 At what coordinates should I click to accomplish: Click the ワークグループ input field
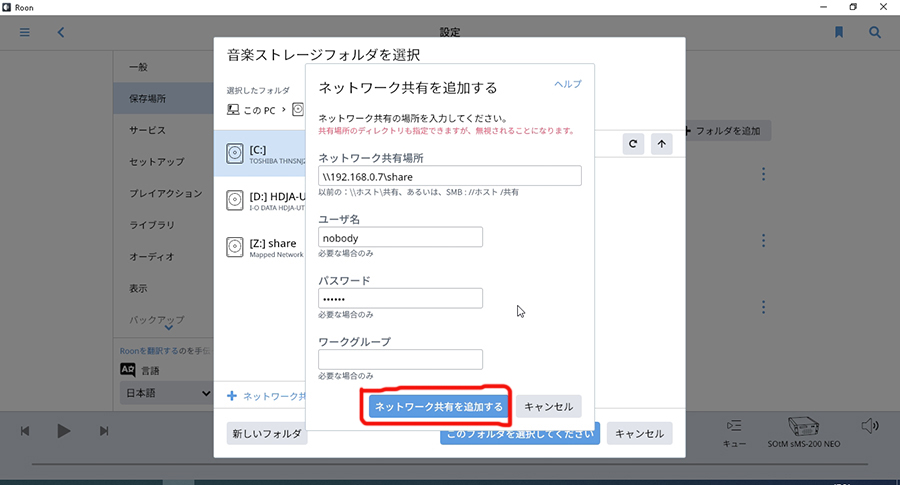(x=400, y=359)
